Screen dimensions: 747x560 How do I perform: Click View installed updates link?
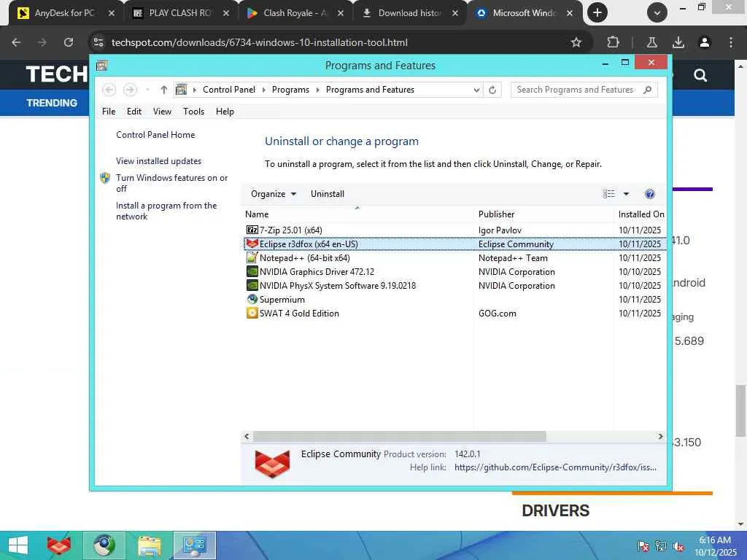click(x=158, y=161)
